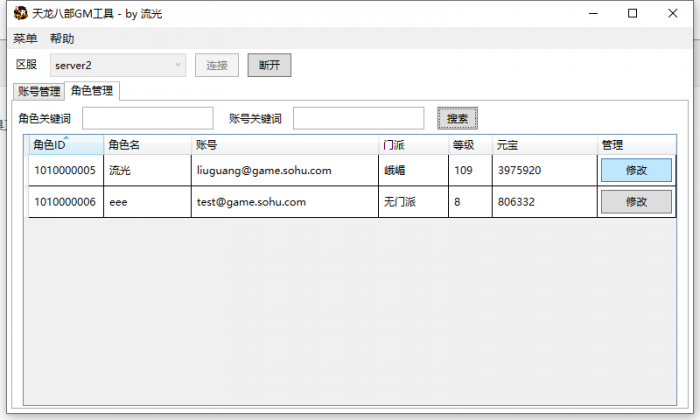Sort by 角色ID column header
Screen dimensions: 700x420
pos(66,145)
